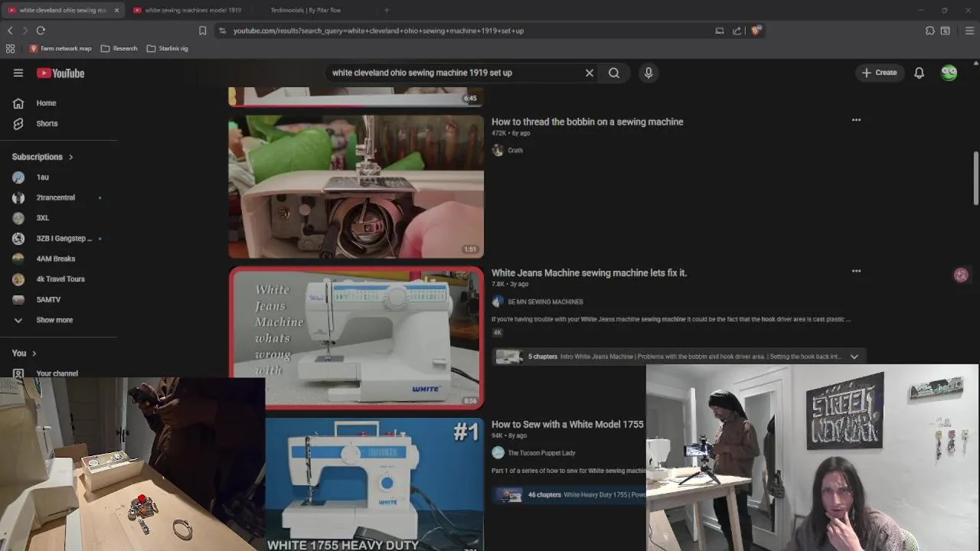This screenshot has width=980, height=551.
Task: Click the share page icon
Action: coord(737,31)
